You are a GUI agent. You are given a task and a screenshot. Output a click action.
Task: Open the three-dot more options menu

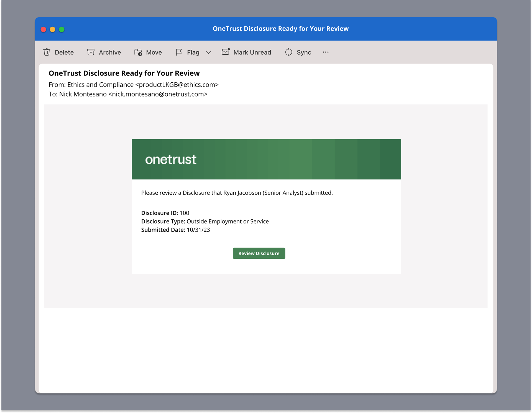326,52
